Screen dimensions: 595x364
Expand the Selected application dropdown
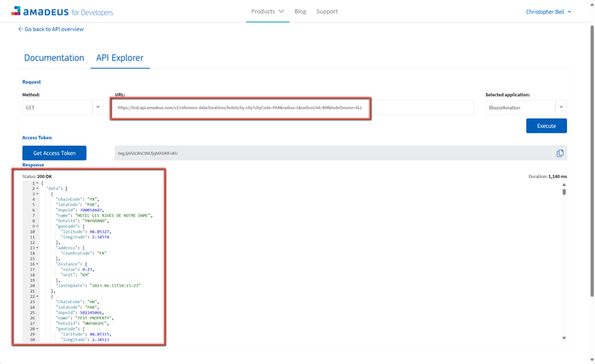click(561, 108)
